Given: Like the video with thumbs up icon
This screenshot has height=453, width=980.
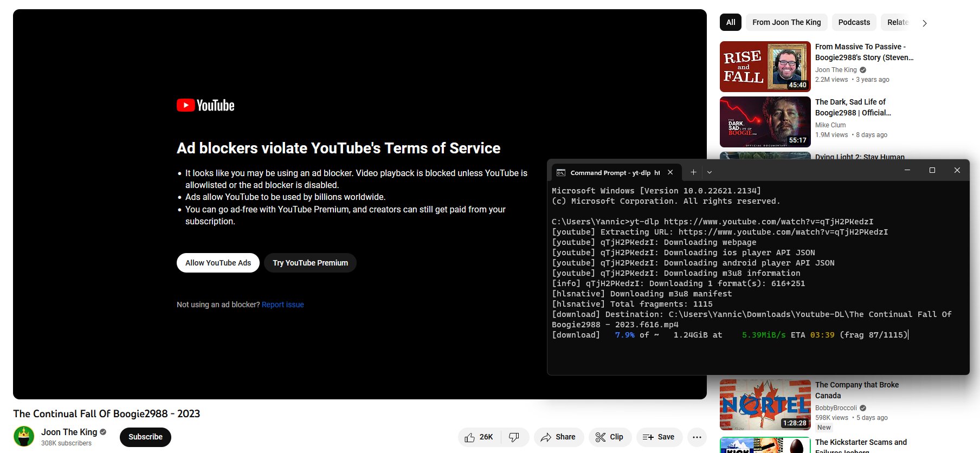Looking at the screenshot, I should tap(479, 437).
